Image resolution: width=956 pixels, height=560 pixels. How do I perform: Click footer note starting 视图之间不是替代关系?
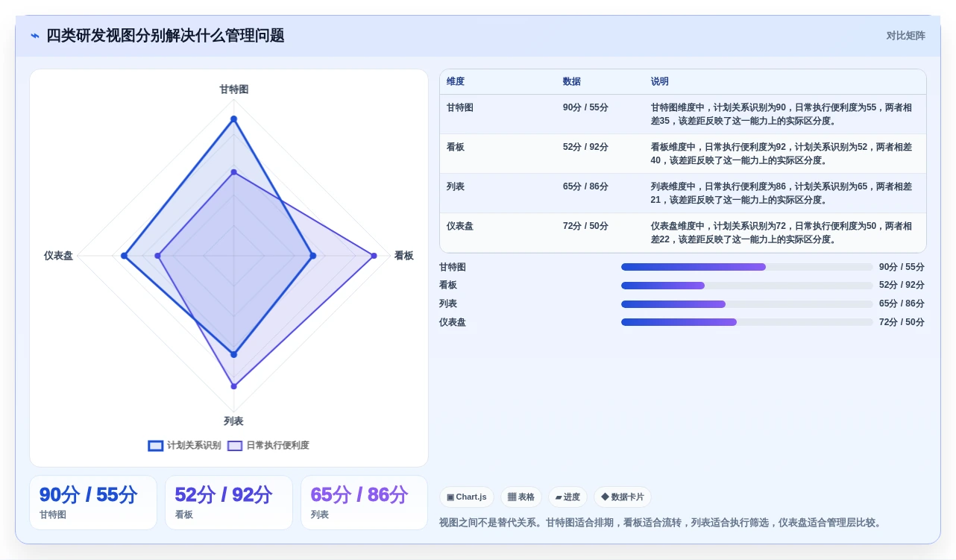tap(661, 523)
